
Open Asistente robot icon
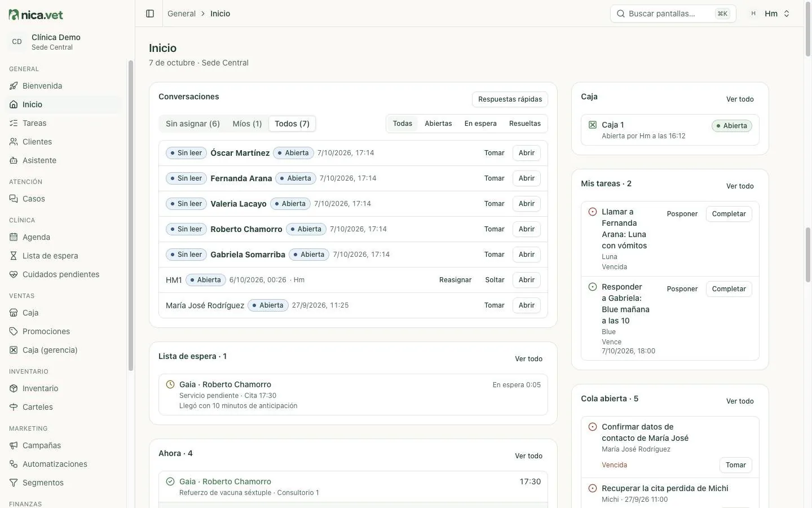(14, 160)
